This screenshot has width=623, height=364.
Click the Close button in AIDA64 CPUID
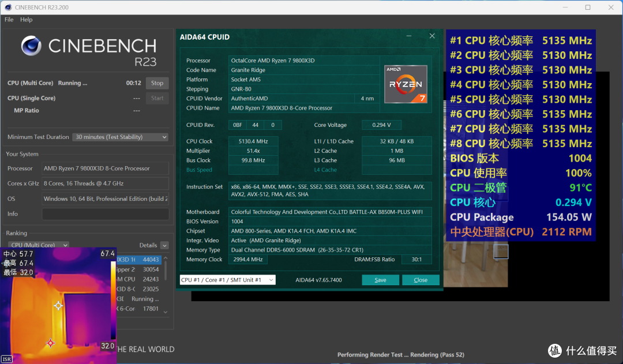(x=421, y=280)
